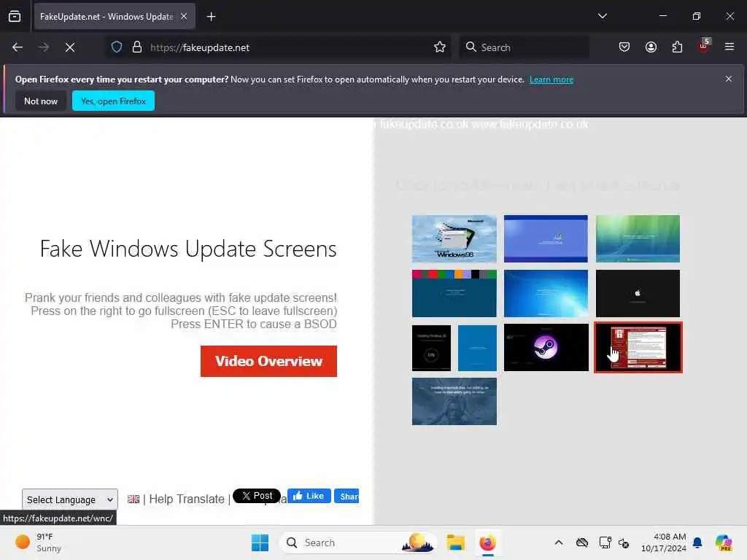
Task: Open the Firefox View icon
Action: (15, 17)
